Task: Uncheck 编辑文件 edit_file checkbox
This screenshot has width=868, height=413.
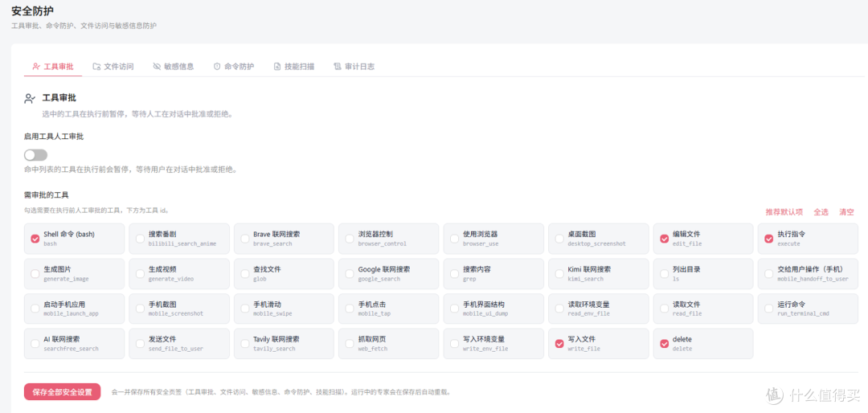Action: point(665,239)
